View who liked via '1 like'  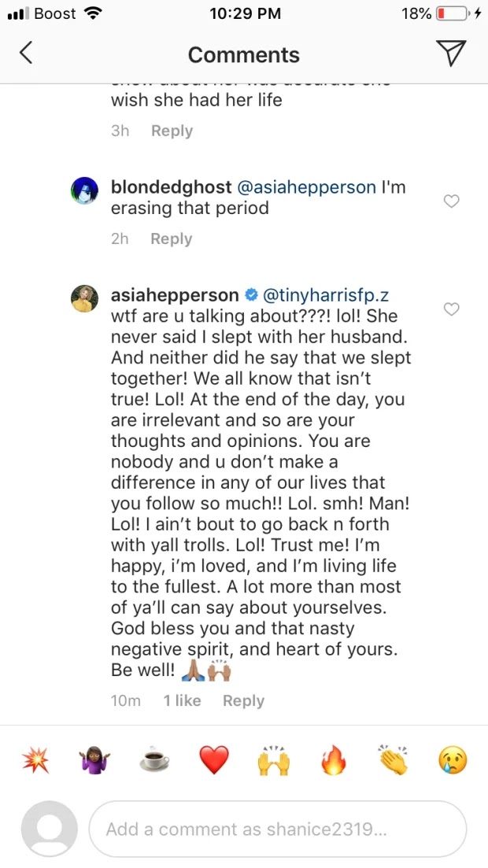point(182,700)
